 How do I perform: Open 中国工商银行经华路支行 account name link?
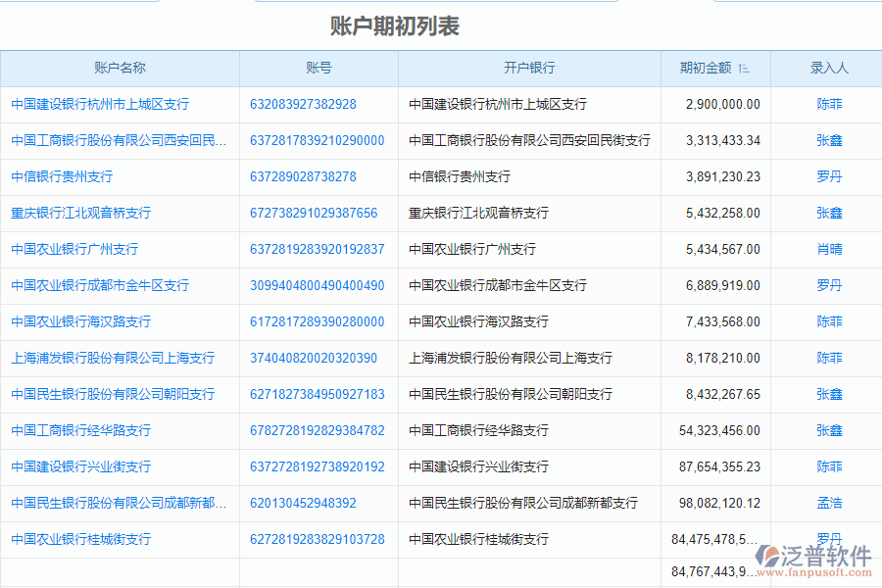click(81, 430)
